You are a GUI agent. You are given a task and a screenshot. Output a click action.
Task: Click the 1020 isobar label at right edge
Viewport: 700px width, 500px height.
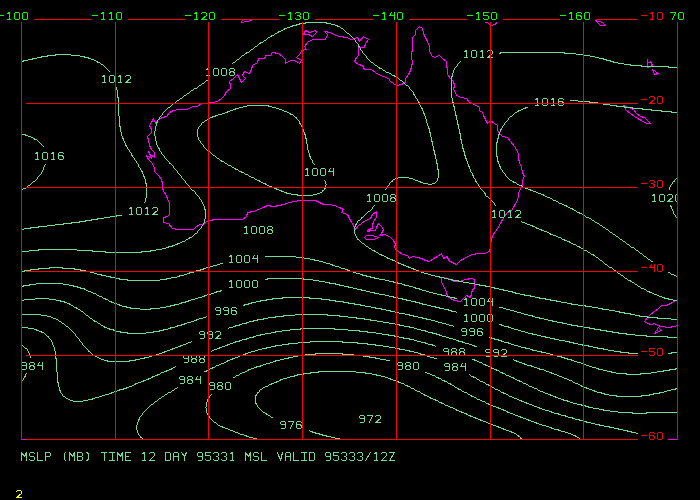point(664,198)
